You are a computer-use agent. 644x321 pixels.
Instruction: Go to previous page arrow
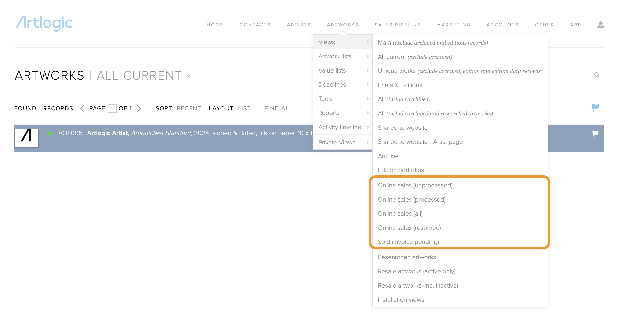coord(82,108)
